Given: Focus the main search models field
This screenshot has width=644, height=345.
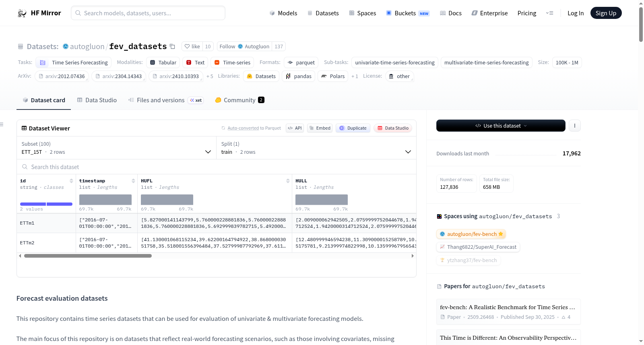Looking at the screenshot, I should tap(148, 13).
